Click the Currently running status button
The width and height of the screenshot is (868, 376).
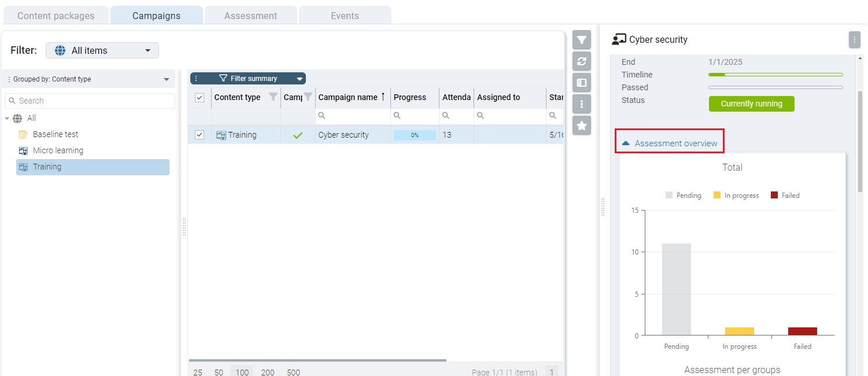click(x=751, y=104)
